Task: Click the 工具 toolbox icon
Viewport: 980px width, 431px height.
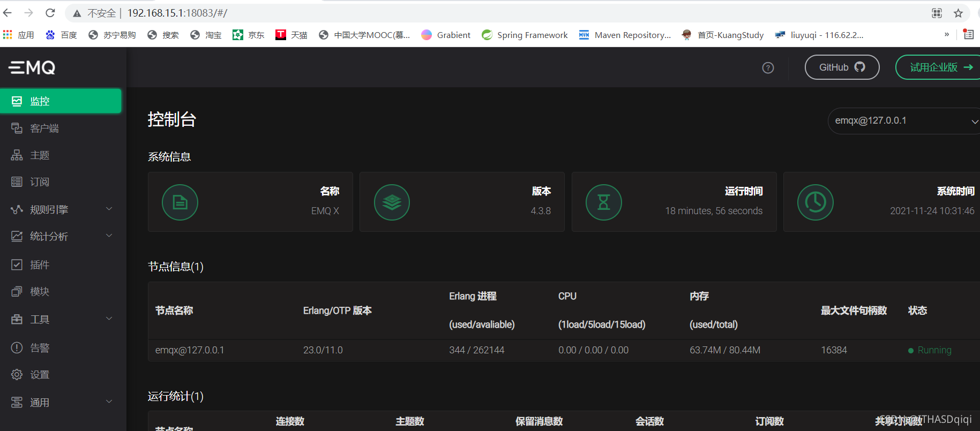Action: [17, 319]
